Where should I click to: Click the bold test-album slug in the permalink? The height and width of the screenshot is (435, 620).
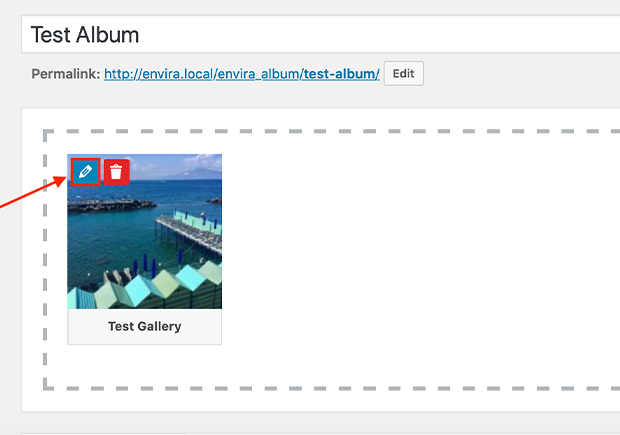click(x=339, y=74)
